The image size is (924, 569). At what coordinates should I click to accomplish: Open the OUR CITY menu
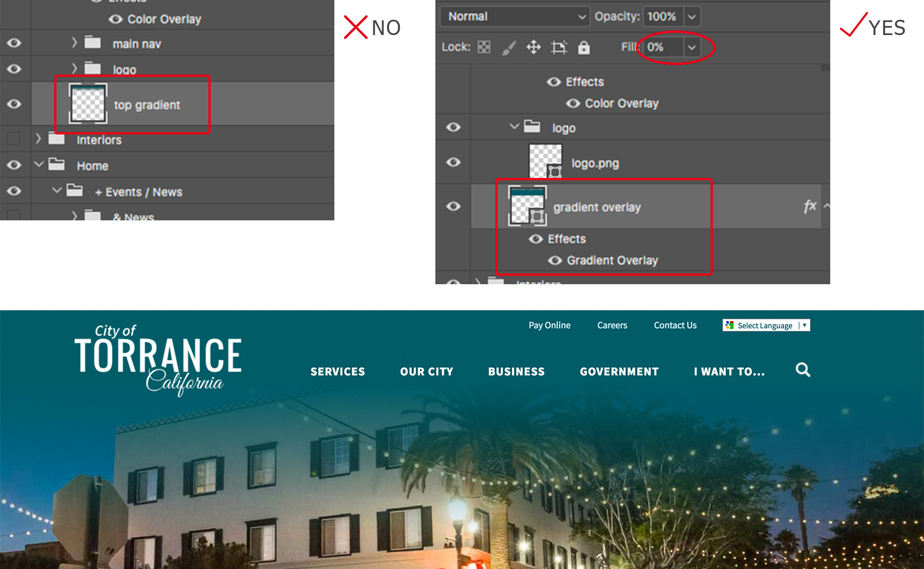point(426,372)
